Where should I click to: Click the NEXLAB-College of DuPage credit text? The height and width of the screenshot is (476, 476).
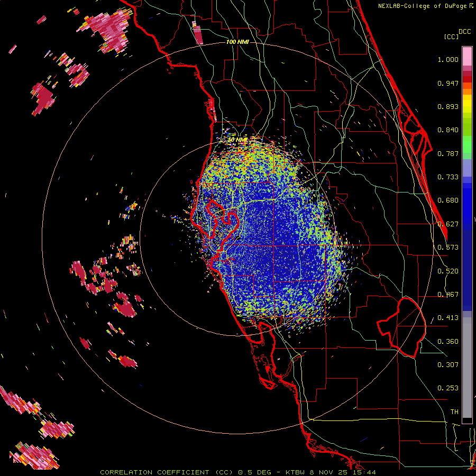pyautogui.click(x=423, y=6)
